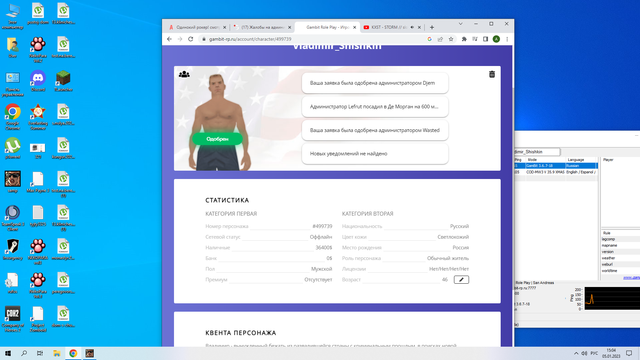Click the СТАТИСТИКА heading

pyautogui.click(x=227, y=200)
